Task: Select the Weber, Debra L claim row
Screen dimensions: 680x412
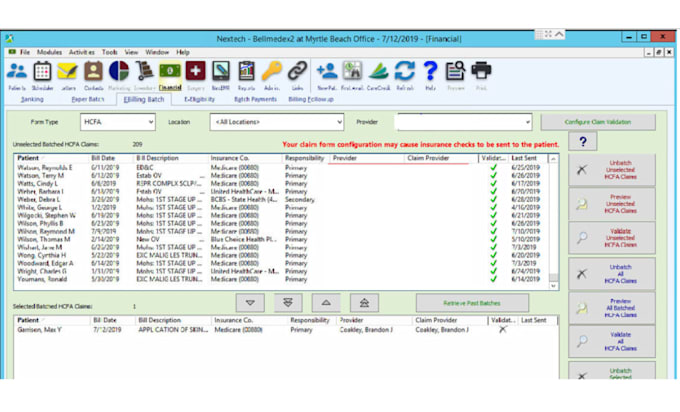Action: 281,199
